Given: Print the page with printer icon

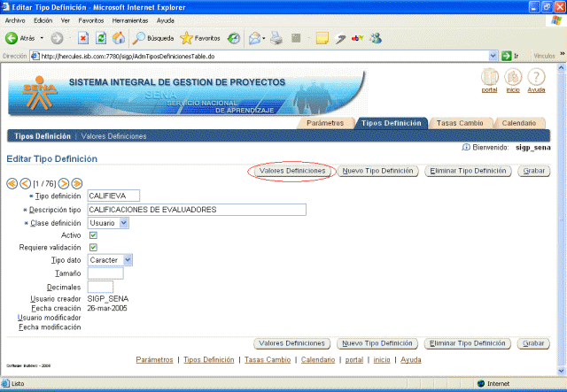Looking at the screenshot, I should 276,38.
